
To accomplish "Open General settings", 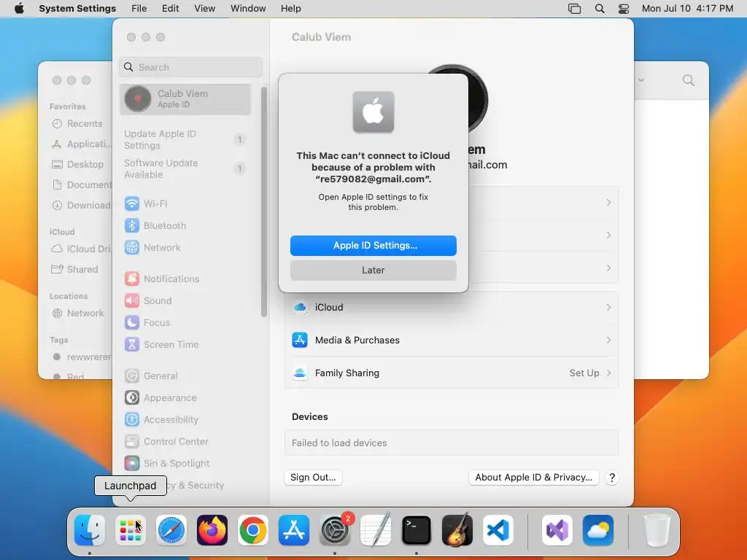I will coord(151,376).
